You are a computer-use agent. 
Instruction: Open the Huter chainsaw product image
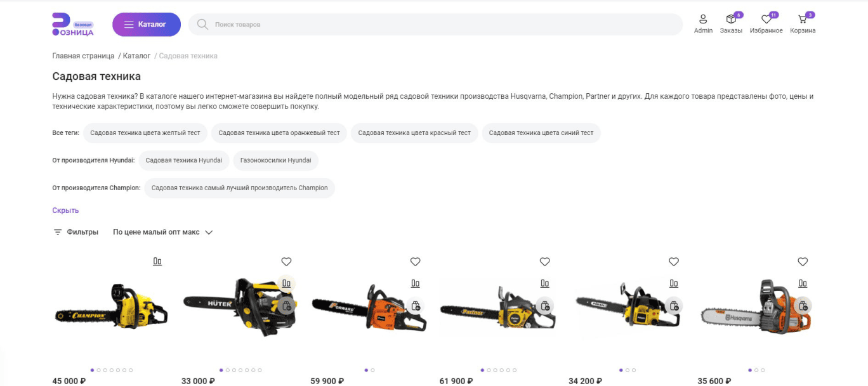click(x=240, y=307)
